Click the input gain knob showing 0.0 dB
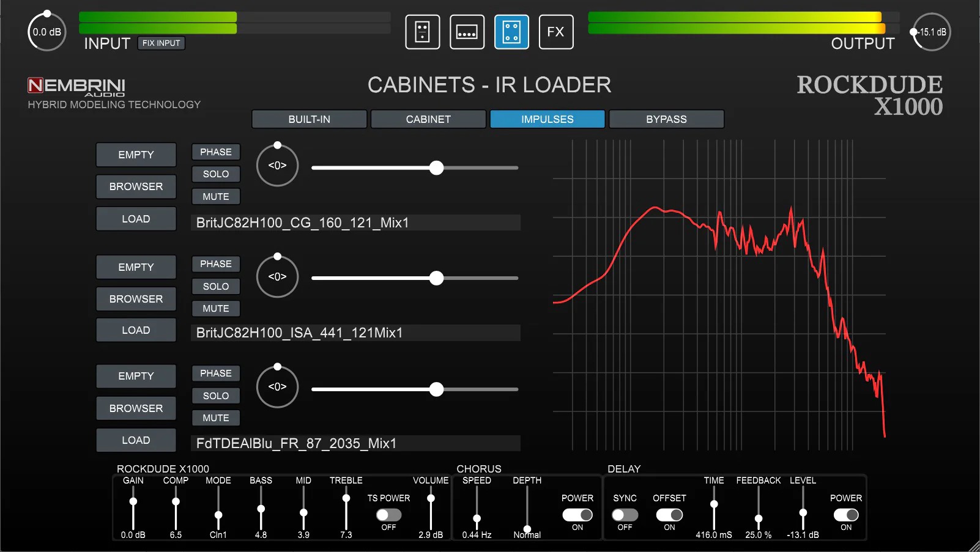 [46, 32]
